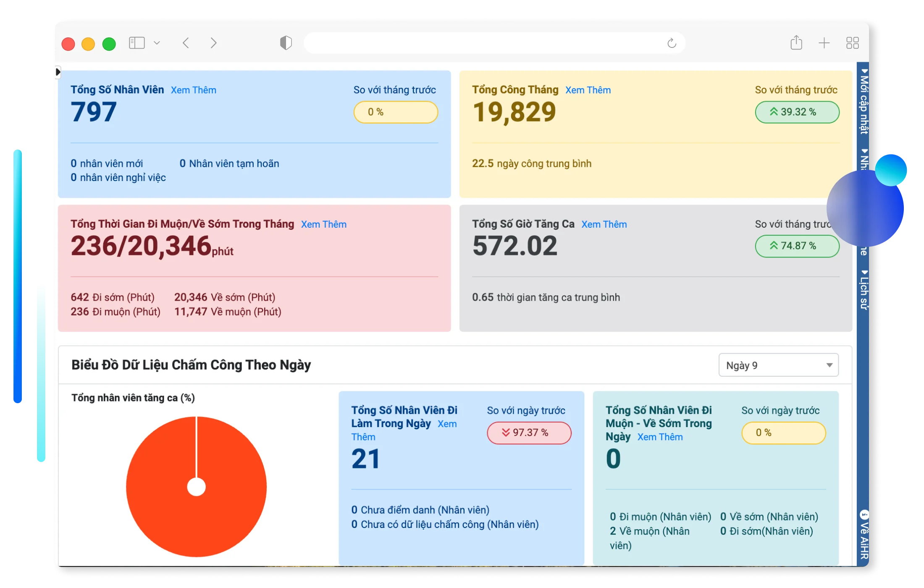This screenshot has height=588, width=924.
Task: Click the 236/20,346 phút value
Action: [x=152, y=246]
